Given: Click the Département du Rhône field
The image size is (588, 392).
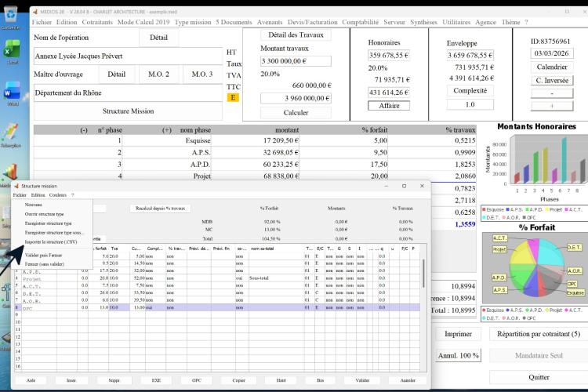Looking at the screenshot, I should [129, 93].
